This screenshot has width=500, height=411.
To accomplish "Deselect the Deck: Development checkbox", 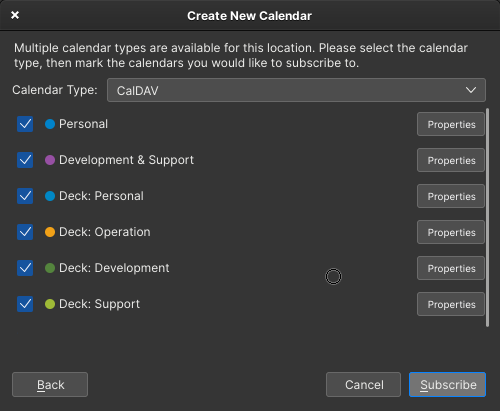I will coord(25,268).
